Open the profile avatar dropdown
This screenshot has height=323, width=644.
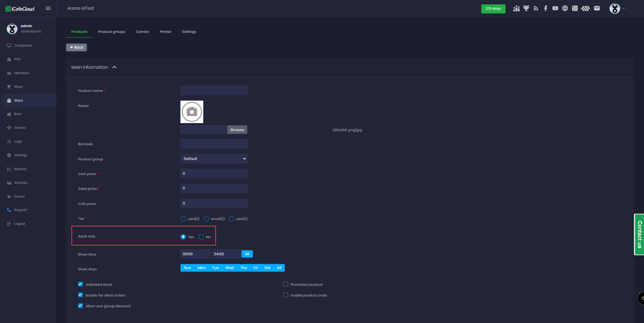pos(616,8)
